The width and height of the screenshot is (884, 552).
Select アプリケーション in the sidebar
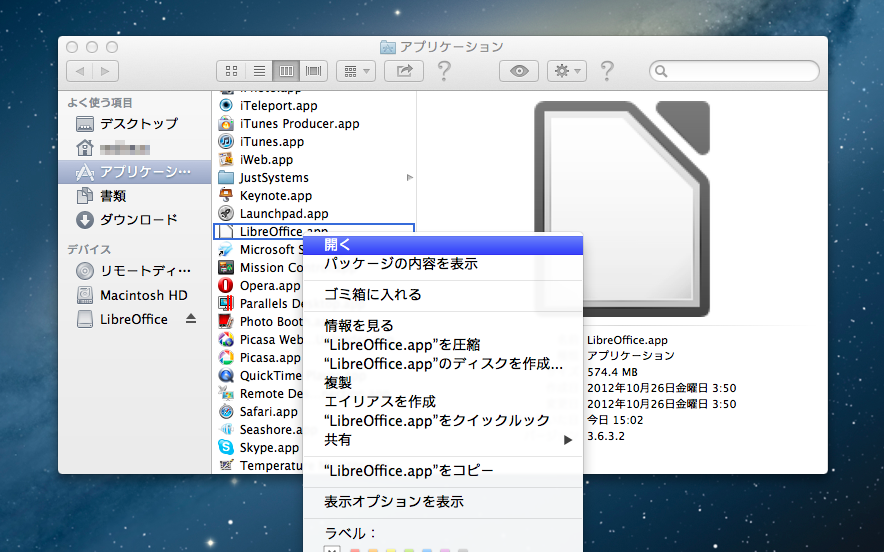(135, 172)
